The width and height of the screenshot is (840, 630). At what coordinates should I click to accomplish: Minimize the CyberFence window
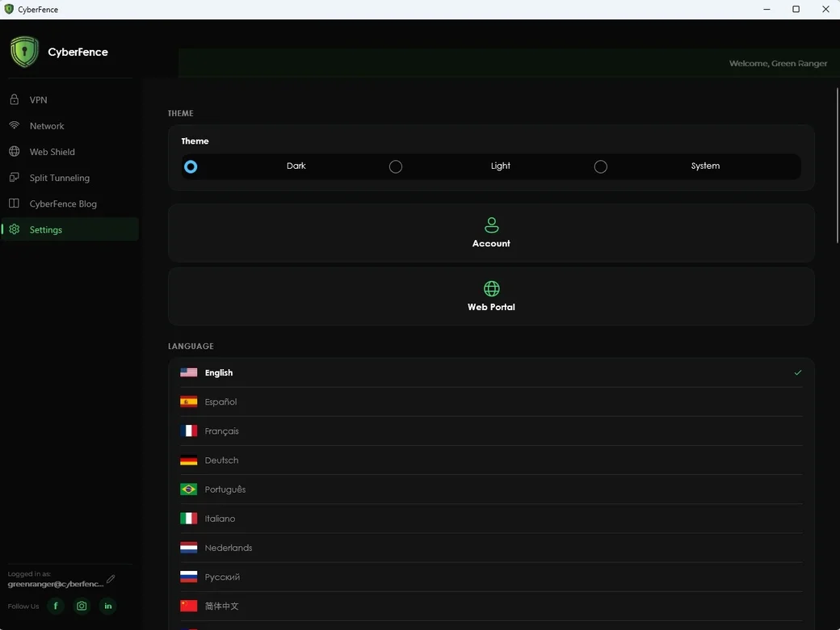tap(767, 9)
